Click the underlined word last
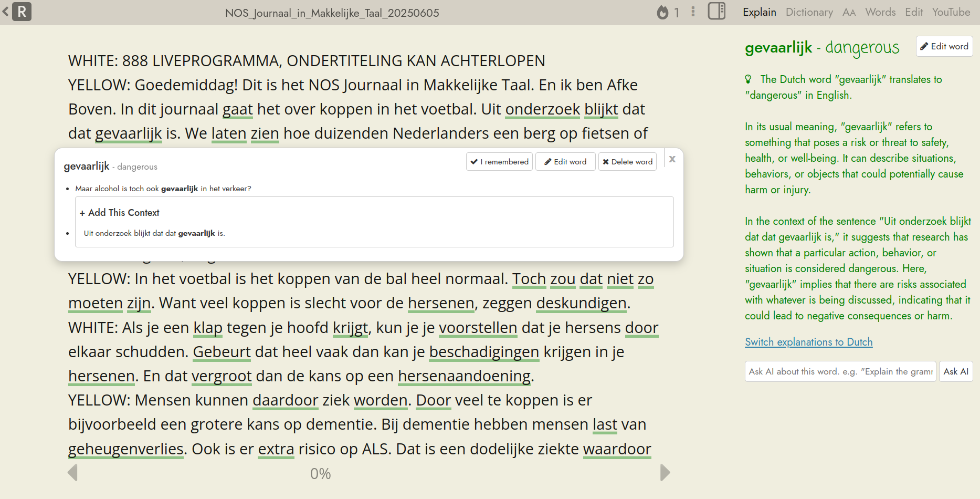The height and width of the screenshot is (499, 980). (605, 424)
